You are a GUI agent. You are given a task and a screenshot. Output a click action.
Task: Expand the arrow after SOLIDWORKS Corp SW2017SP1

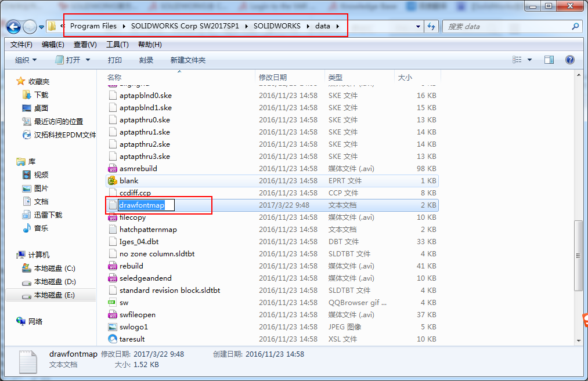(x=246, y=26)
